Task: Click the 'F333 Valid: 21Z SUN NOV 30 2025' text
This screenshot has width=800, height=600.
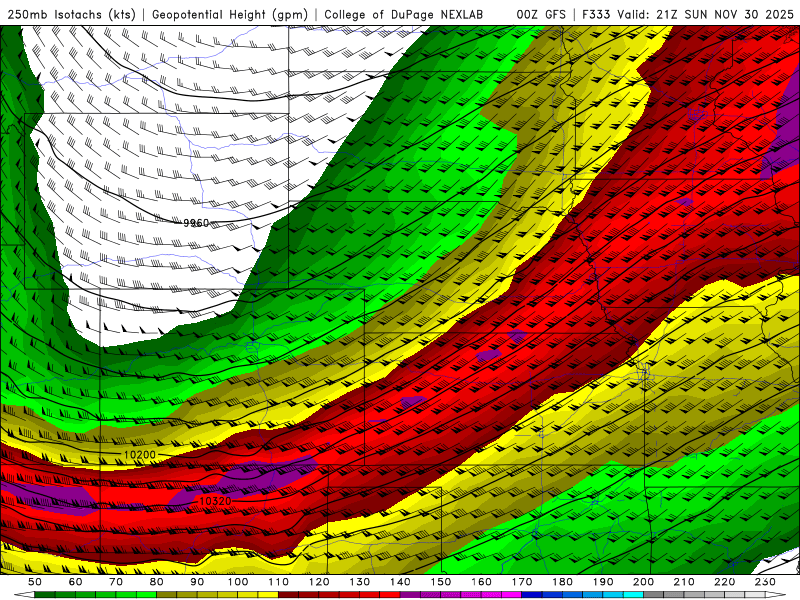Action: click(x=687, y=14)
